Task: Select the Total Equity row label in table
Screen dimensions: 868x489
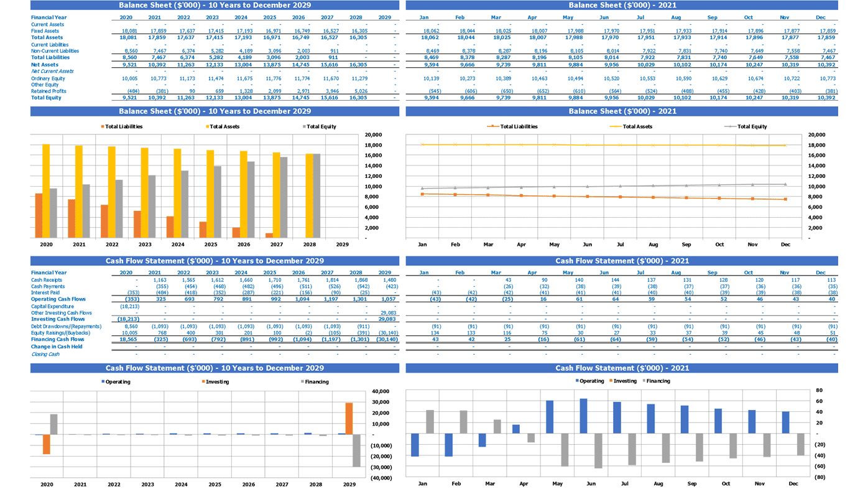Action: point(46,98)
